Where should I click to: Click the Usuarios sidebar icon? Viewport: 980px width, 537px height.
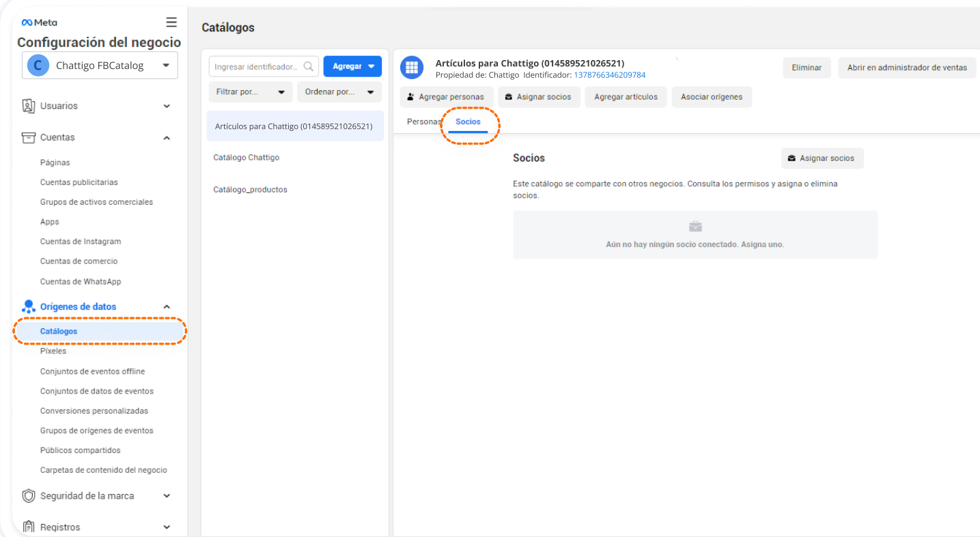pyautogui.click(x=28, y=106)
